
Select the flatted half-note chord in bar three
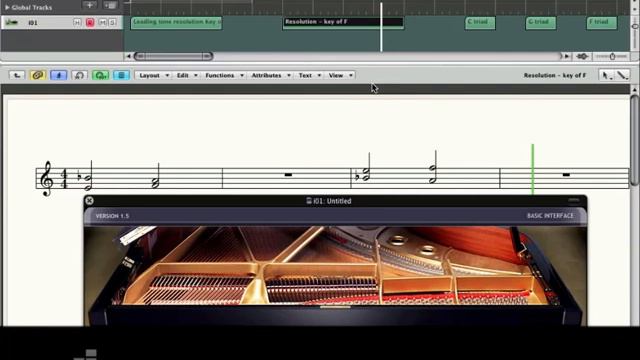tap(364, 167)
